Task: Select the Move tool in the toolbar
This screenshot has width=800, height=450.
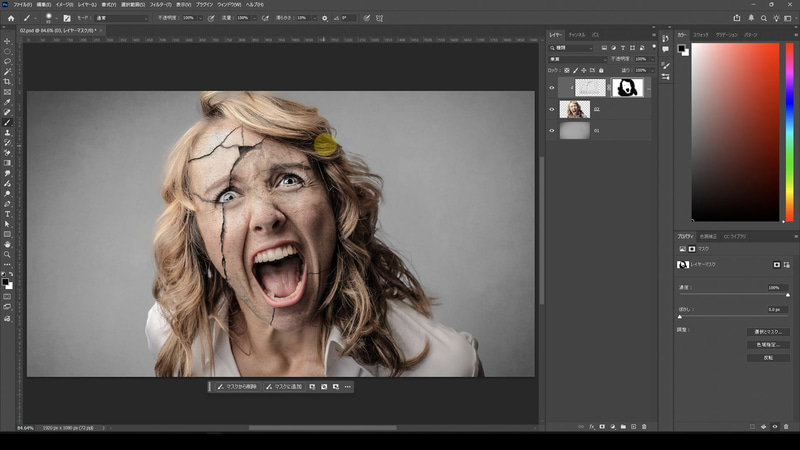Action: tap(7, 41)
